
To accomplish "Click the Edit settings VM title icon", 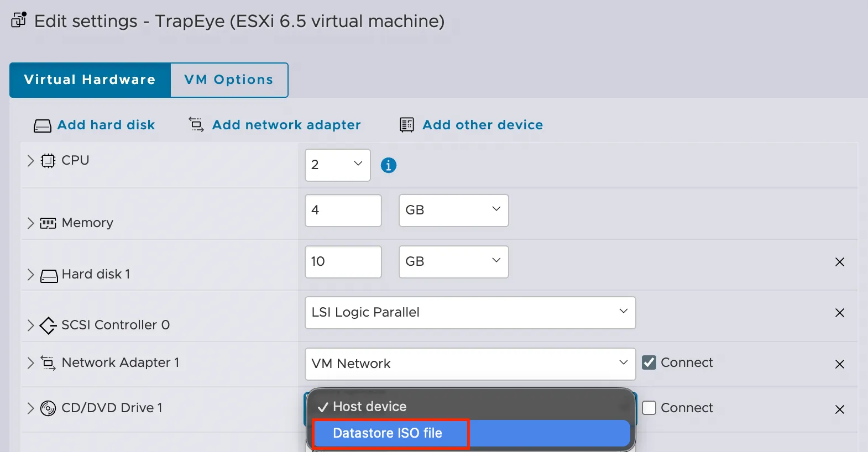I will [19, 19].
